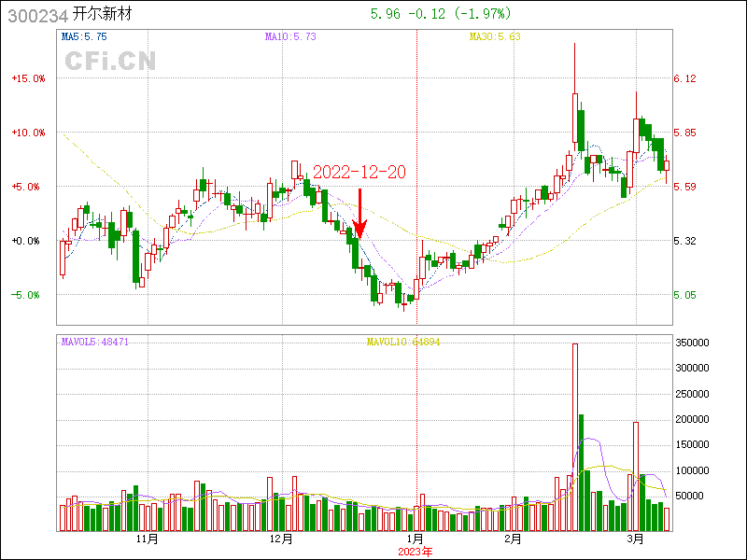Click the MA5:5.75 indicator label
The width and height of the screenshot is (747, 560).
84,37
